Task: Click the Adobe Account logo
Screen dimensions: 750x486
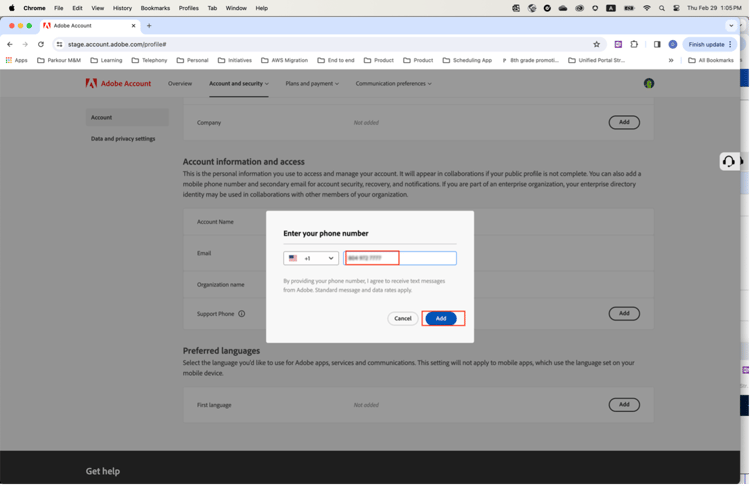Action: (x=118, y=84)
